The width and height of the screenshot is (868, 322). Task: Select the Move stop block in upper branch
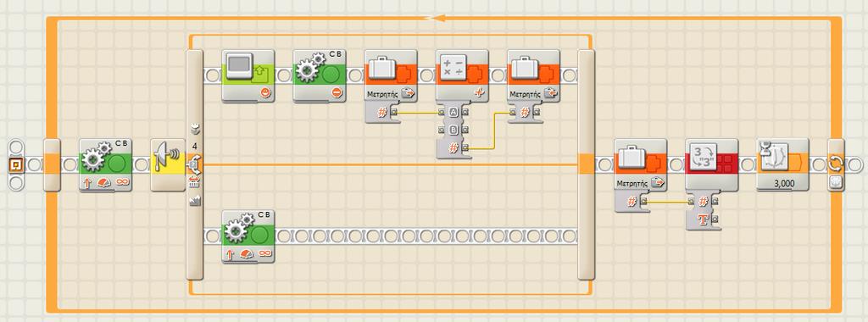point(320,75)
